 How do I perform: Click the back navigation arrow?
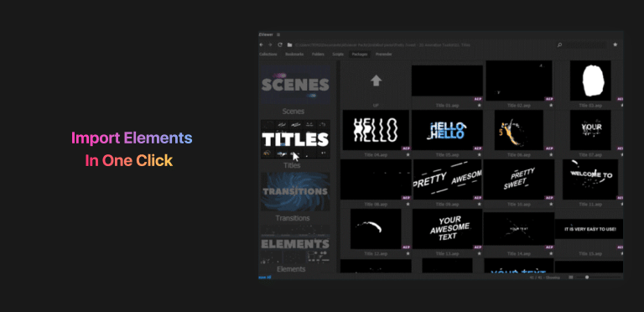coord(262,44)
